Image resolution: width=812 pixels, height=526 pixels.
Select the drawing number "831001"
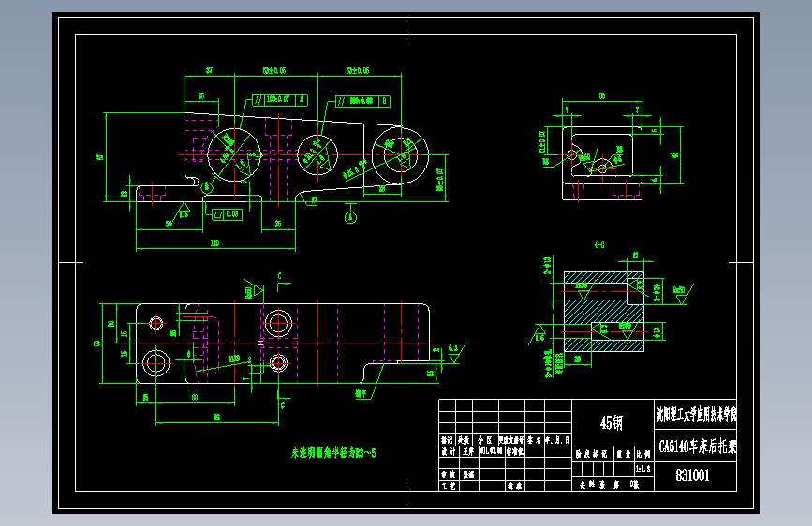click(x=692, y=475)
